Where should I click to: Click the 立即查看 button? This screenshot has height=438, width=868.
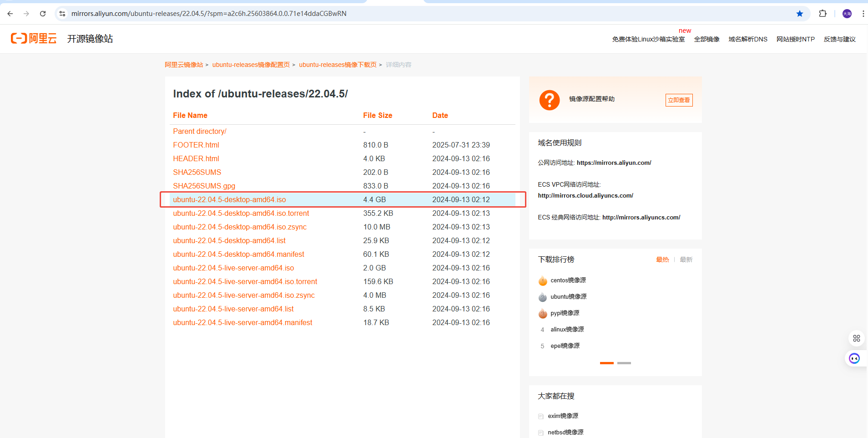point(679,100)
